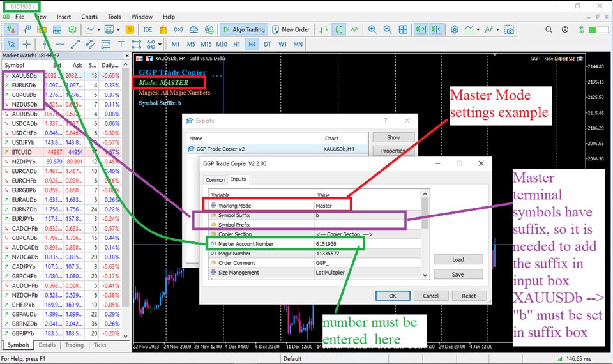
Task: Select the cursor arrow tool
Action: tap(11, 44)
